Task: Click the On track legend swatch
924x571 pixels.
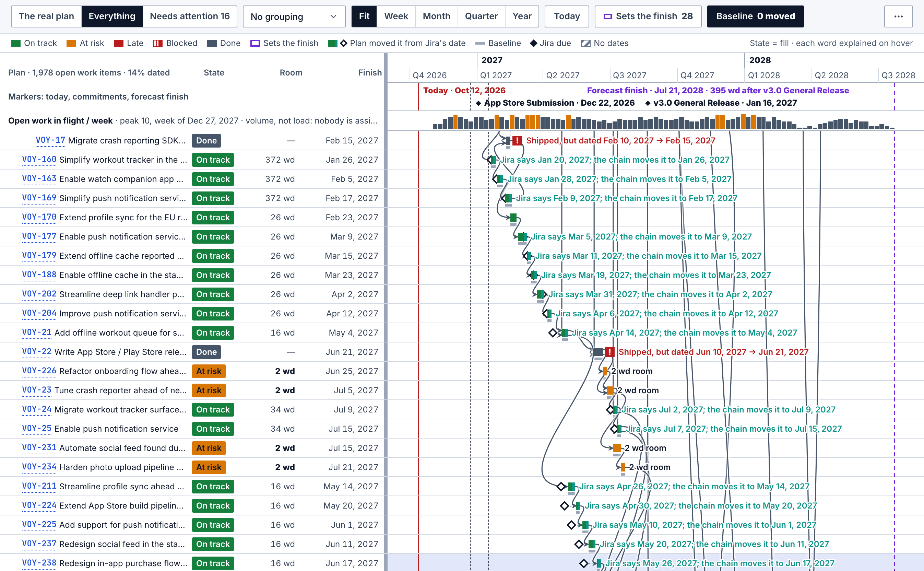Action: (x=16, y=43)
